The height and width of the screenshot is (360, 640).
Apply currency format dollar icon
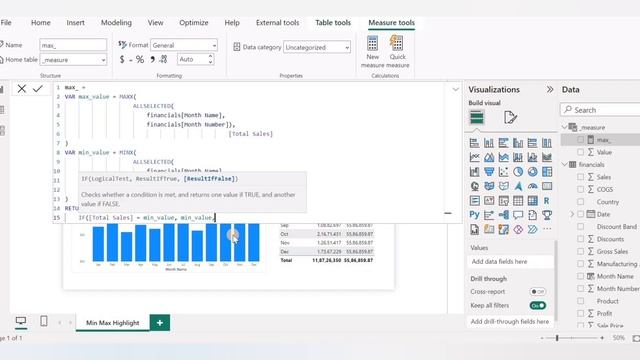click(x=122, y=60)
